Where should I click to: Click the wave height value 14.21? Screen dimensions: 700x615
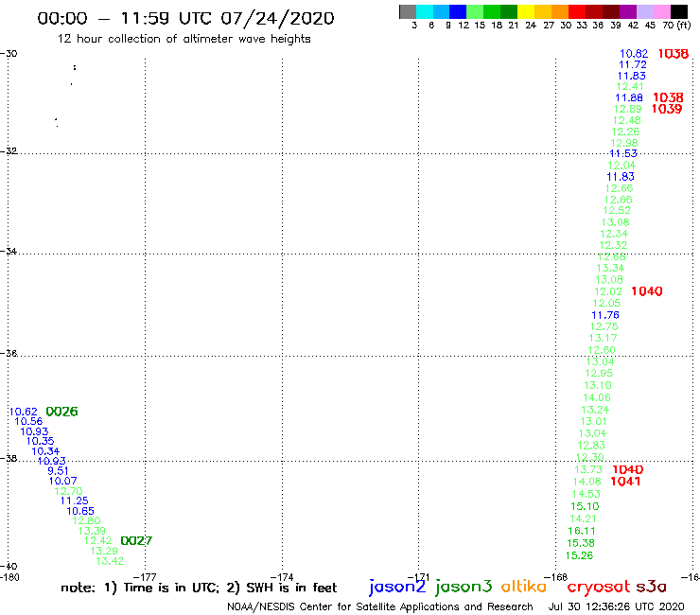583,519
